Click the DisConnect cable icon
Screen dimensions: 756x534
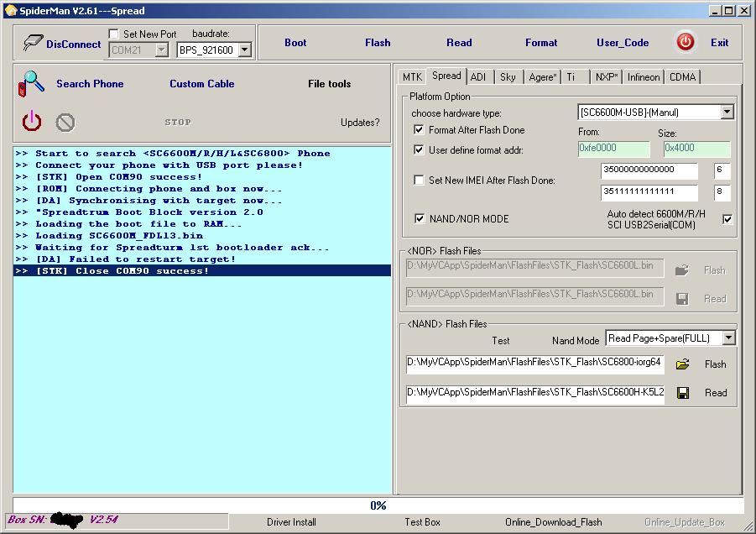[x=33, y=43]
